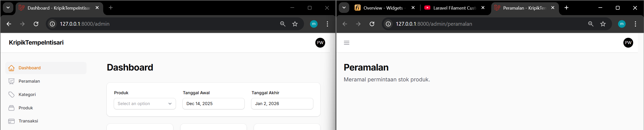Click the KripikTempeIntisari brand title

pos(36,43)
